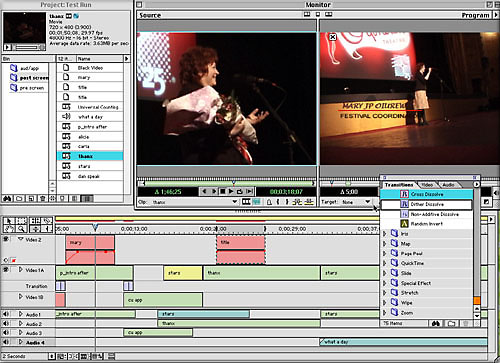The height and width of the screenshot is (363, 500).
Task: Click the Insert edit icon in Source monitor
Action: coord(297,202)
